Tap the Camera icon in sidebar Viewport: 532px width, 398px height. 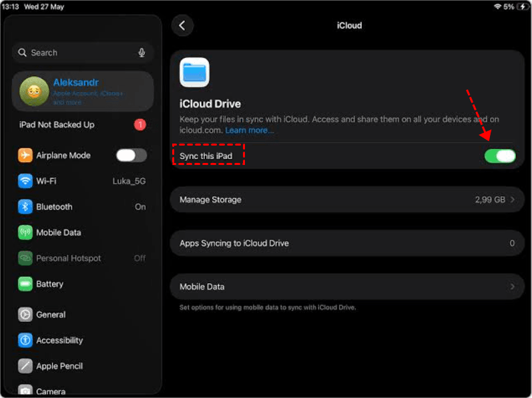pos(25,390)
